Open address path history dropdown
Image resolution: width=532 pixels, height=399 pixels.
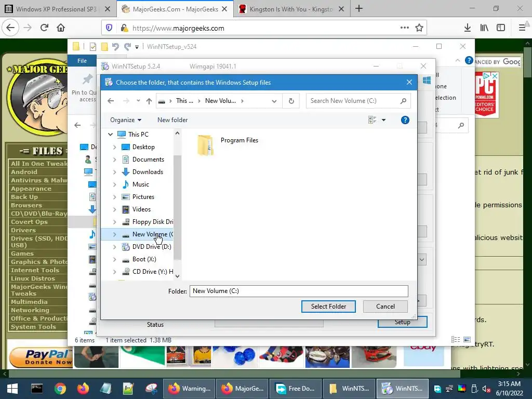pos(274,101)
